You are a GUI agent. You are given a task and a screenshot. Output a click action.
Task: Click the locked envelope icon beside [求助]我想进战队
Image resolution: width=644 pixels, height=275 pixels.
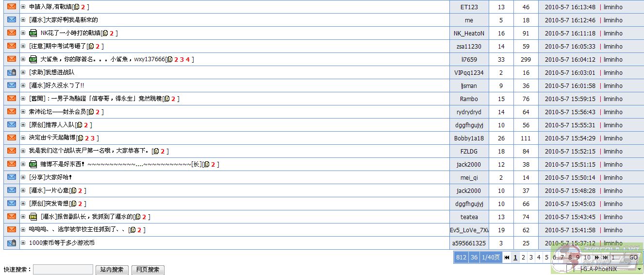coord(12,72)
